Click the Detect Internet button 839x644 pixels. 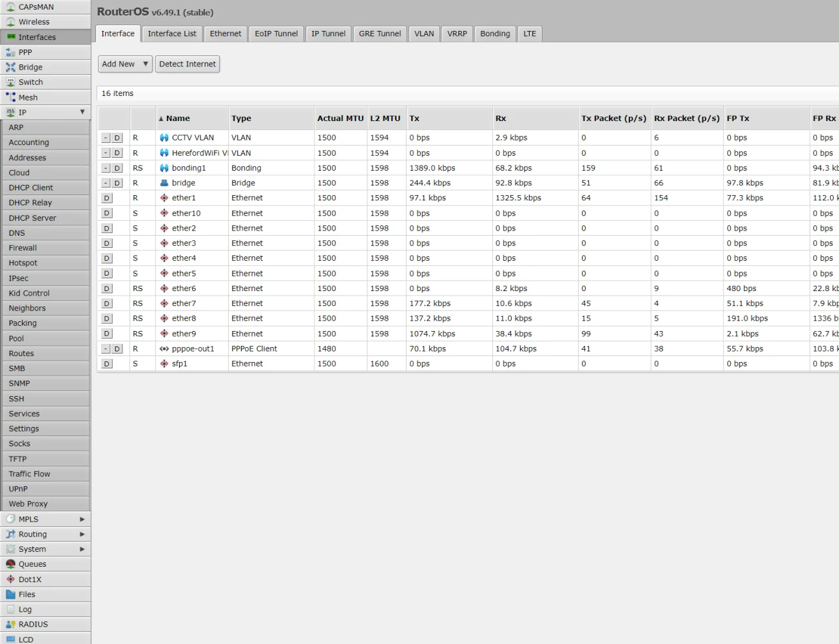point(188,64)
